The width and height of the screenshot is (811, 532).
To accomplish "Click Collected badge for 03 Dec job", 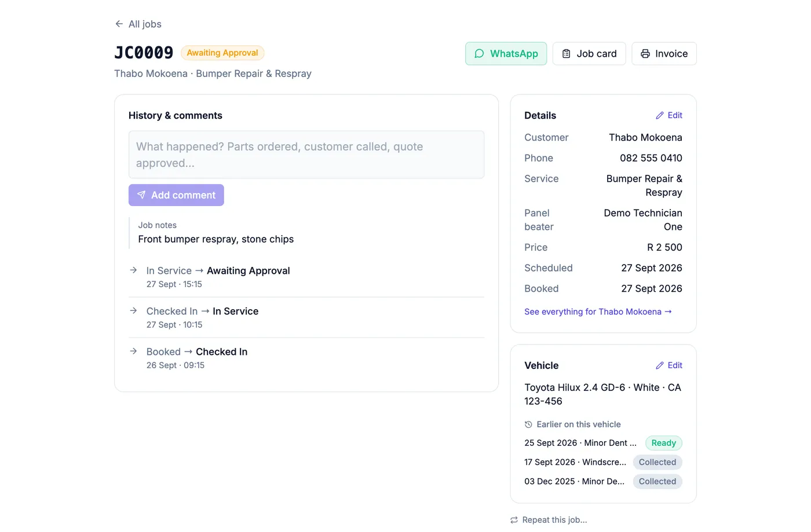I will coord(657,481).
